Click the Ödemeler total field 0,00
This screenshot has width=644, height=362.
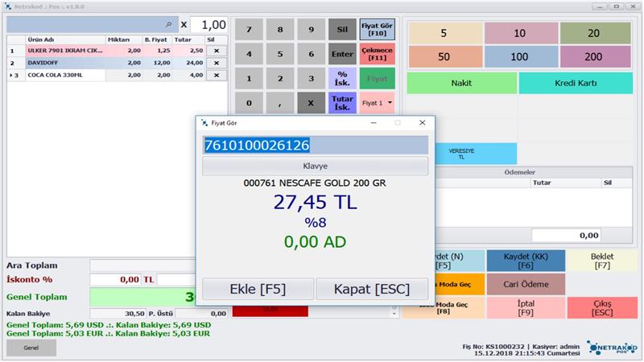566,236
